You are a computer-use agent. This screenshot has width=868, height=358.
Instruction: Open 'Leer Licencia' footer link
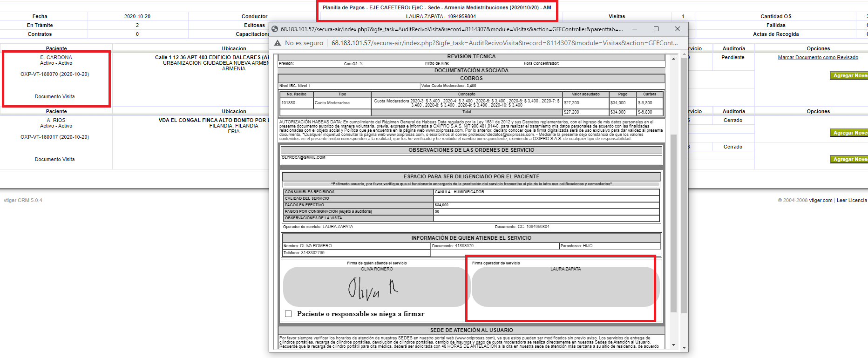[x=852, y=200]
